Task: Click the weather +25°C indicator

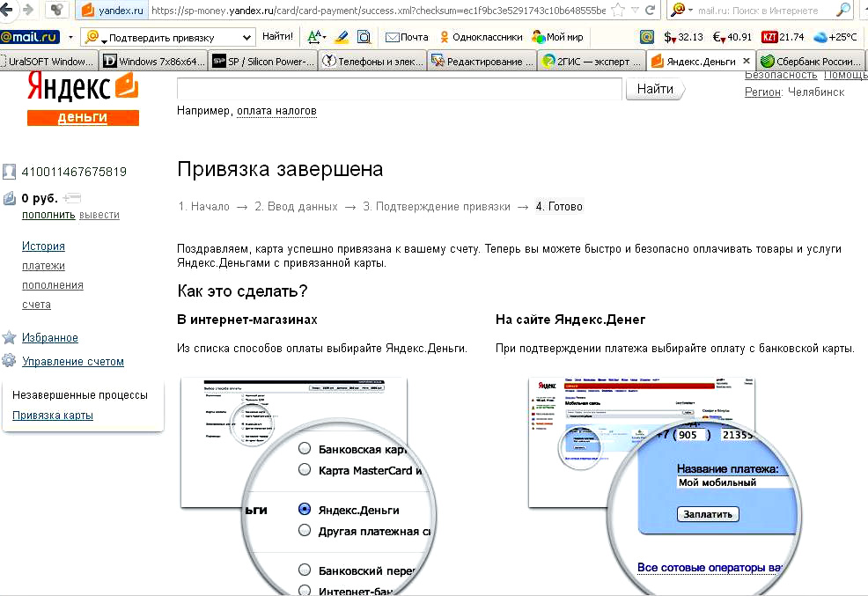Action: [835, 37]
